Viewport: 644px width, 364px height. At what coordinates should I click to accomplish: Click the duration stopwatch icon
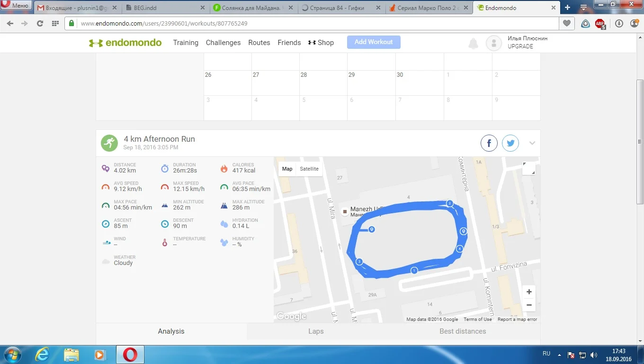tap(165, 168)
